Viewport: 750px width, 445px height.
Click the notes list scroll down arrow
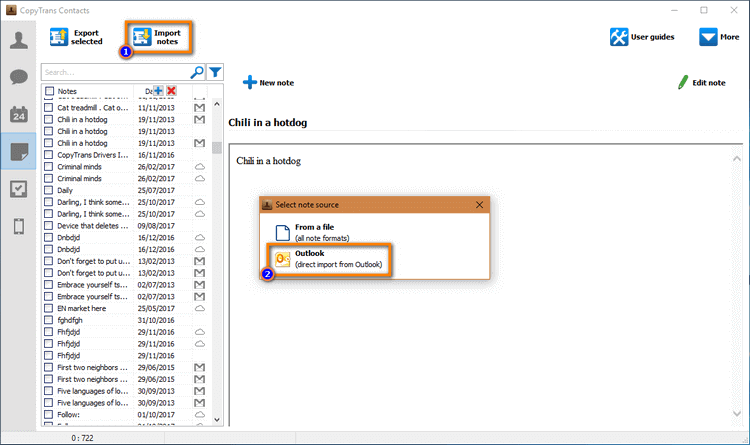click(217, 420)
